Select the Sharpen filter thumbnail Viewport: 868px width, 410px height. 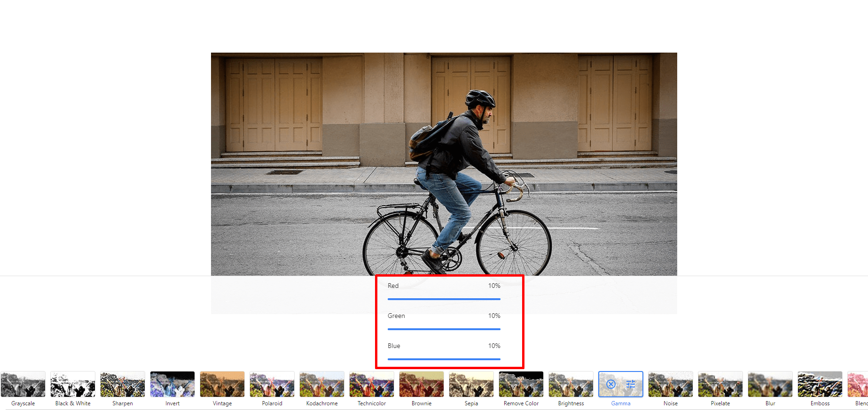123,384
